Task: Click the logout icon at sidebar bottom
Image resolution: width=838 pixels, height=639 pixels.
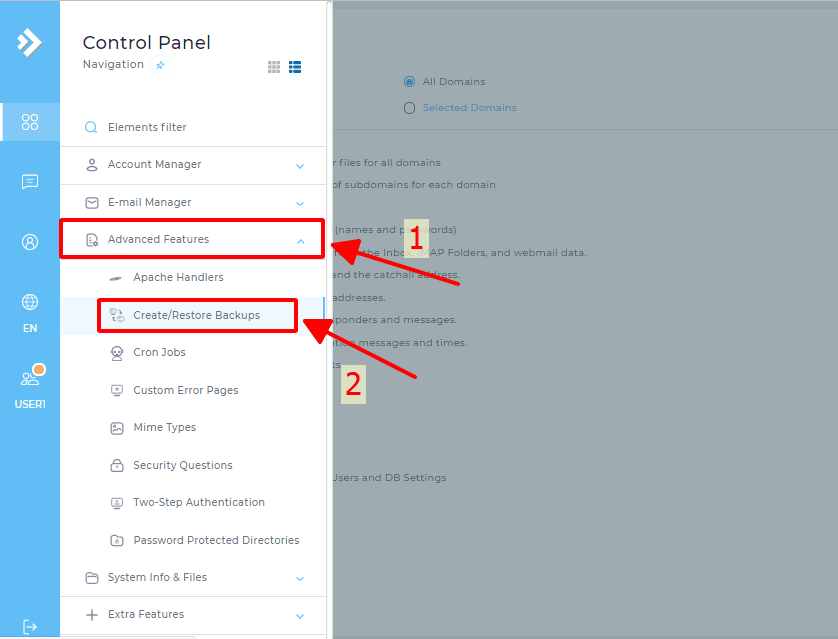Action: (x=30, y=626)
